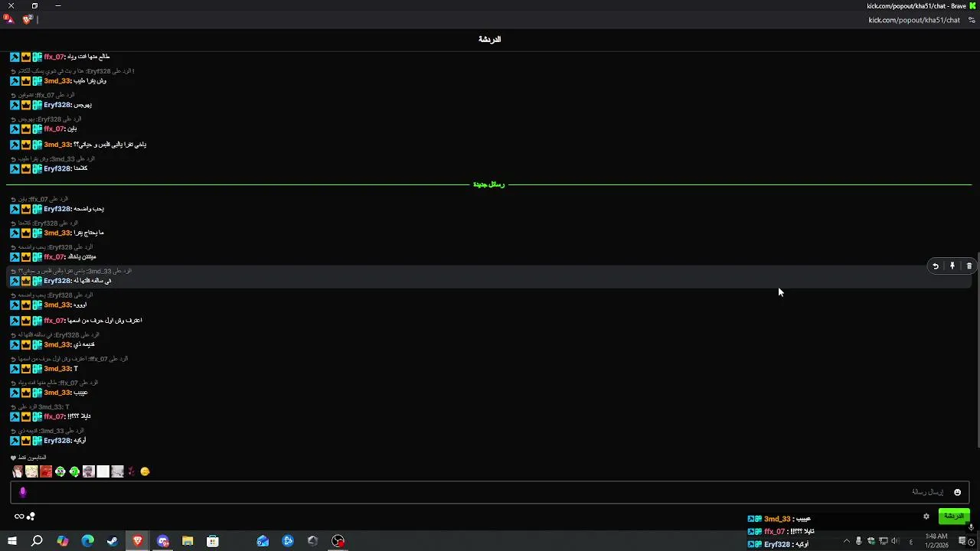Insert the first anime-face emote
This screenshot has height=551, width=980.
[18, 471]
